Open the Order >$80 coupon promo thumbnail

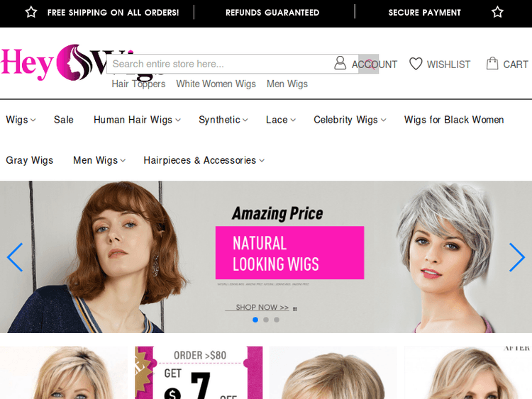199,373
